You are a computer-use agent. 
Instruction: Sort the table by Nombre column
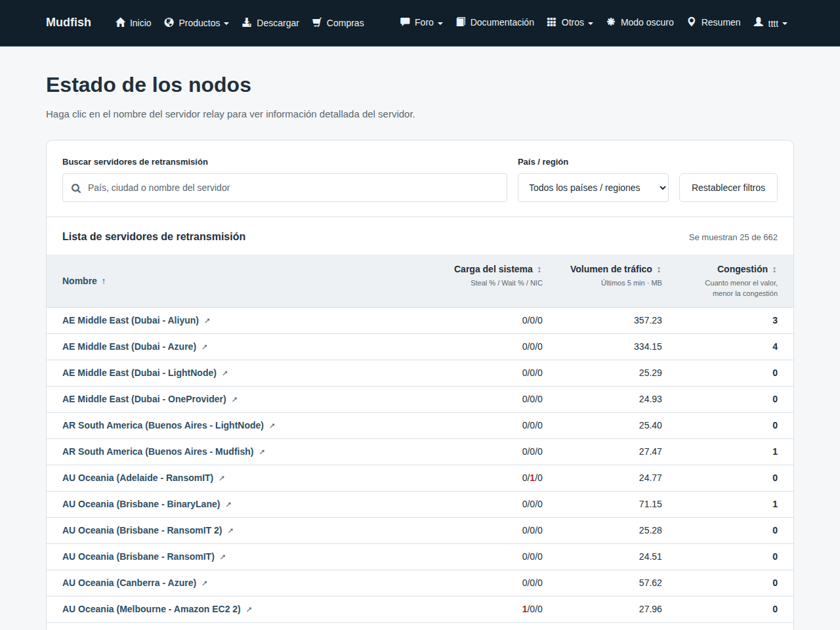[84, 281]
